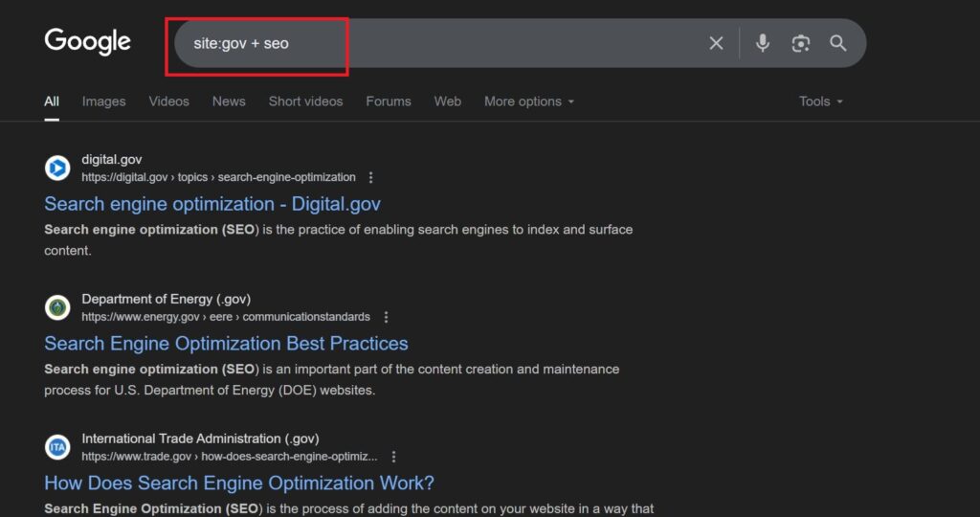Image resolution: width=980 pixels, height=517 pixels.
Task: Click the Department of Energy (.gov) site name
Action: point(167,299)
